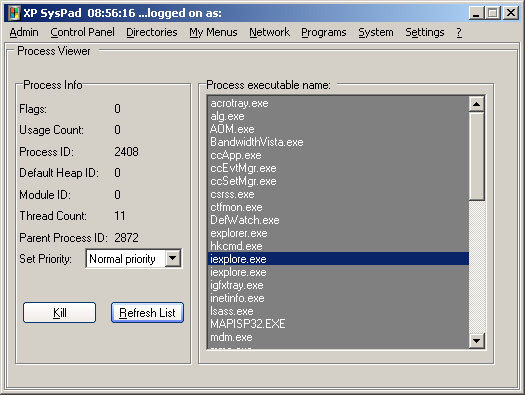Click the Thread Count value 11
525x395 pixels.
coord(120,216)
